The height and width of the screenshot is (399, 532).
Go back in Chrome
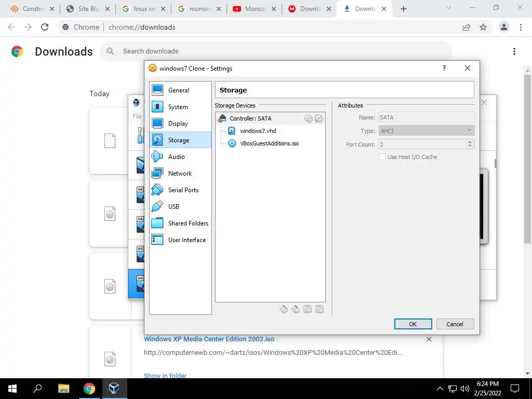[11, 27]
